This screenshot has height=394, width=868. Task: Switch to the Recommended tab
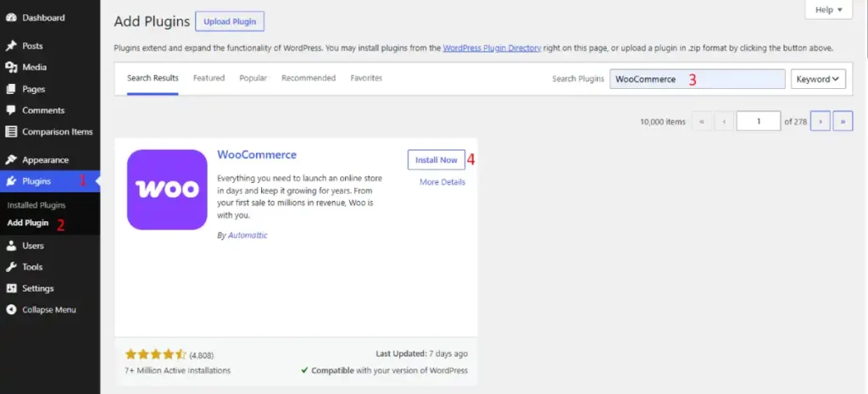pos(309,79)
